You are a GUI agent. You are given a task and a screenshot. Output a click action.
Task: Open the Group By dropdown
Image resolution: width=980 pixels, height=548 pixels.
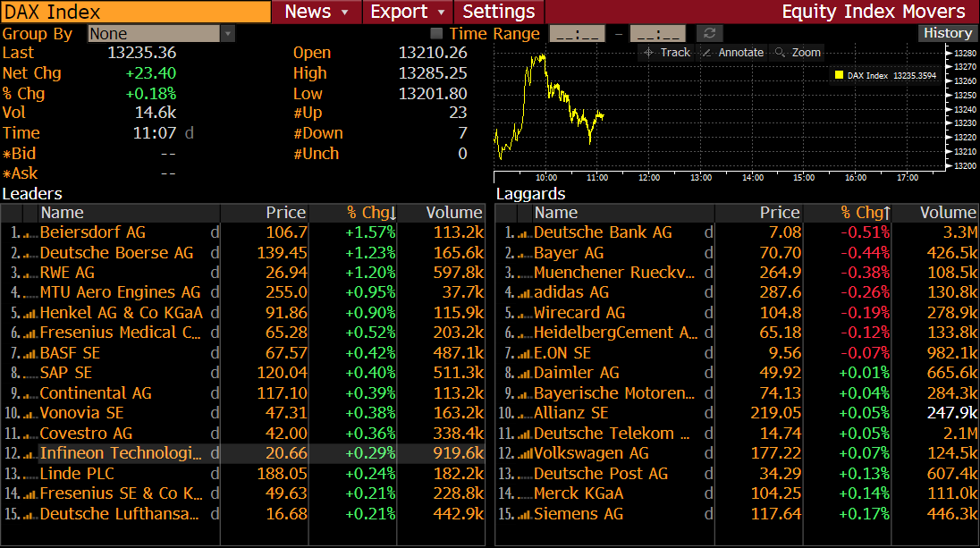227,34
